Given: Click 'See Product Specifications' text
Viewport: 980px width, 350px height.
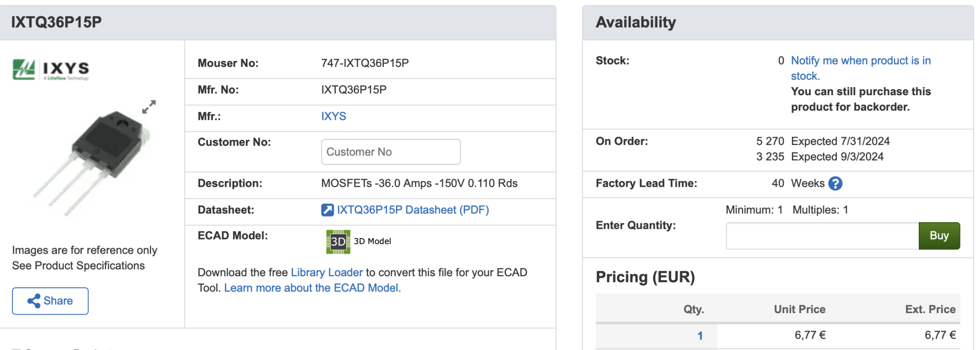Looking at the screenshot, I should [x=78, y=266].
